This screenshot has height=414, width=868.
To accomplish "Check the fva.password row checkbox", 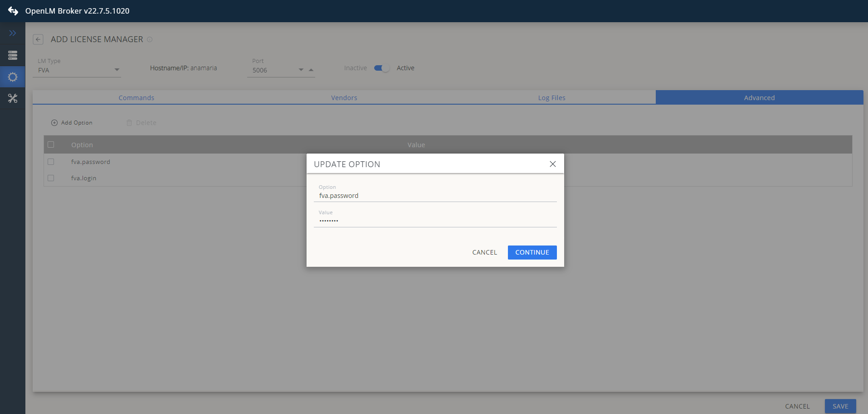I will pos(51,162).
